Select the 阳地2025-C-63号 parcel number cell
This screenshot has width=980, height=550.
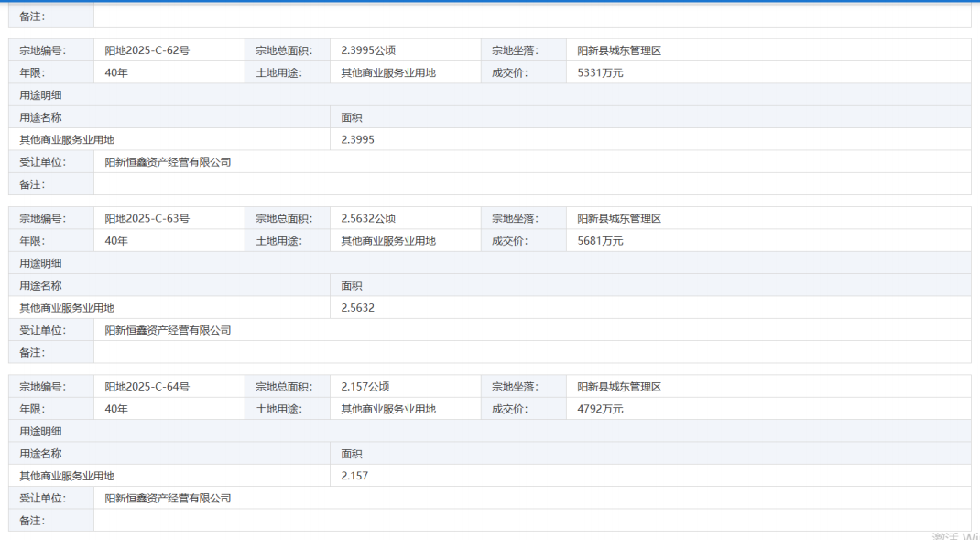[x=147, y=219]
